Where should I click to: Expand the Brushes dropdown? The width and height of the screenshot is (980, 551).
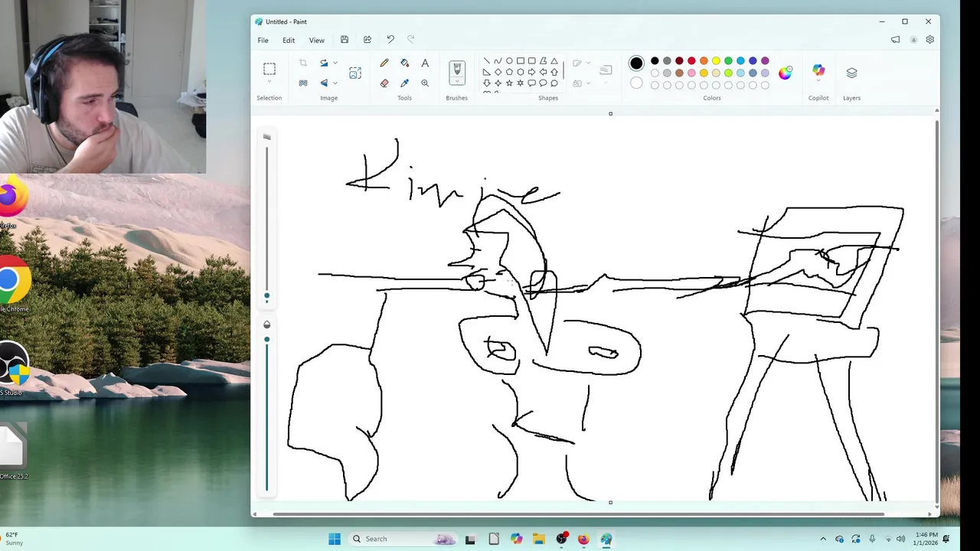457,82
